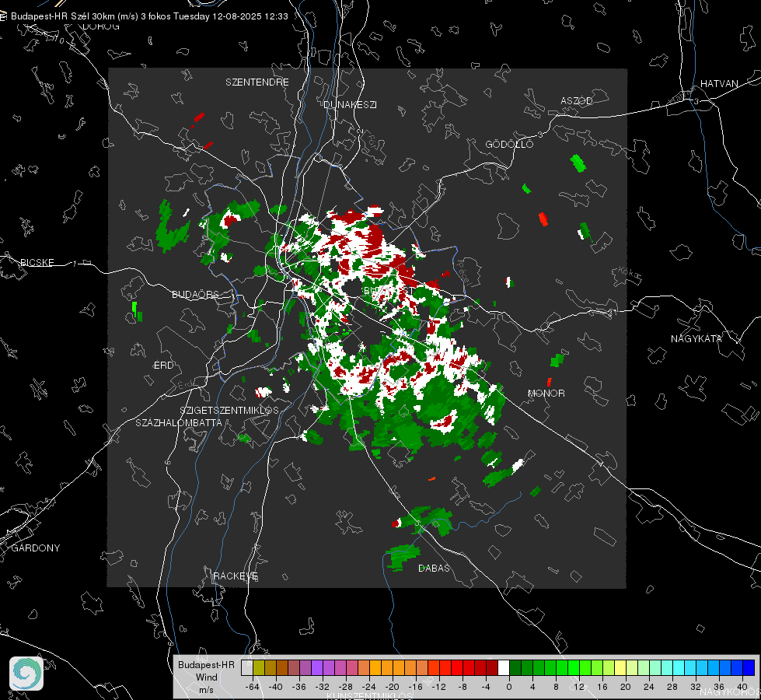
Task: Click the swirl logo icon at bottom-left
Action: (x=26, y=674)
